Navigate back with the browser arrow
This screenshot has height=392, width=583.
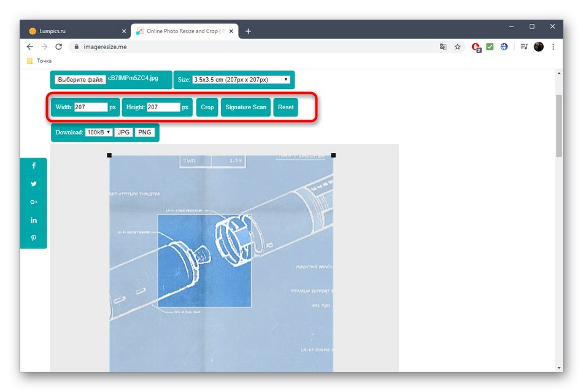pos(29,46)
